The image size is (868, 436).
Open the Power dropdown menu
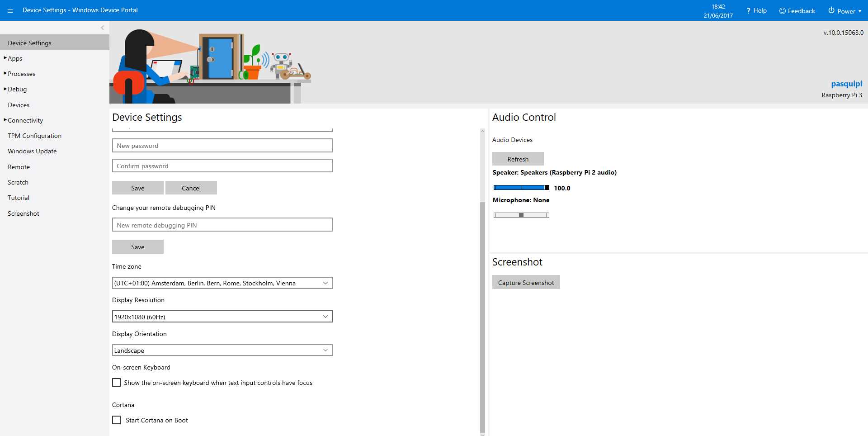tap(845, 11)
